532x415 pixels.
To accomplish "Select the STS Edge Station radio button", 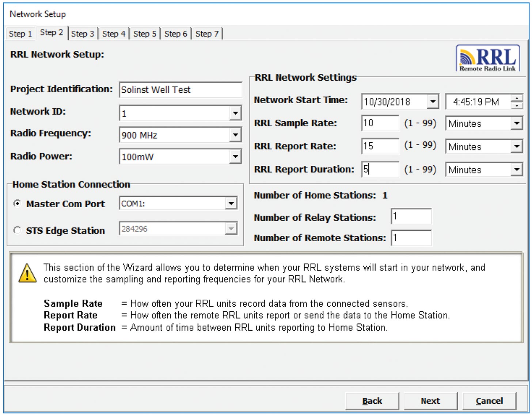I will [x=17, y=230].
